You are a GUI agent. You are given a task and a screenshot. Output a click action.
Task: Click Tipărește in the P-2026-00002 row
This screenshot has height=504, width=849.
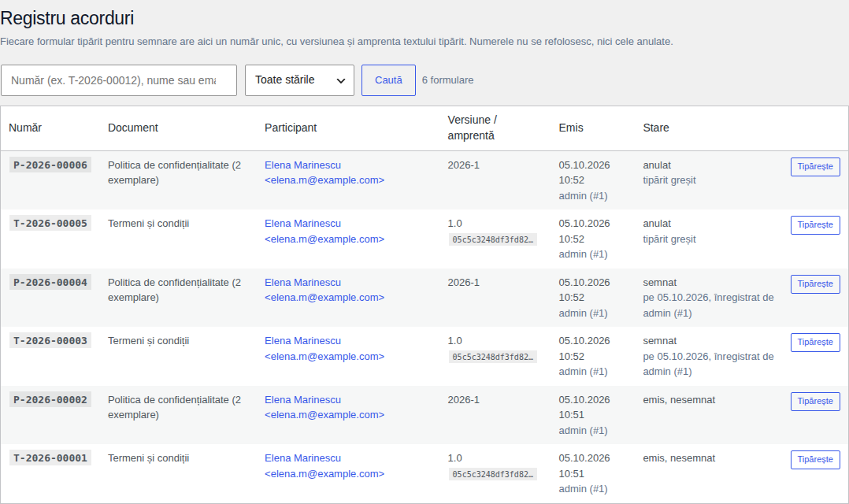coord(815,402)
